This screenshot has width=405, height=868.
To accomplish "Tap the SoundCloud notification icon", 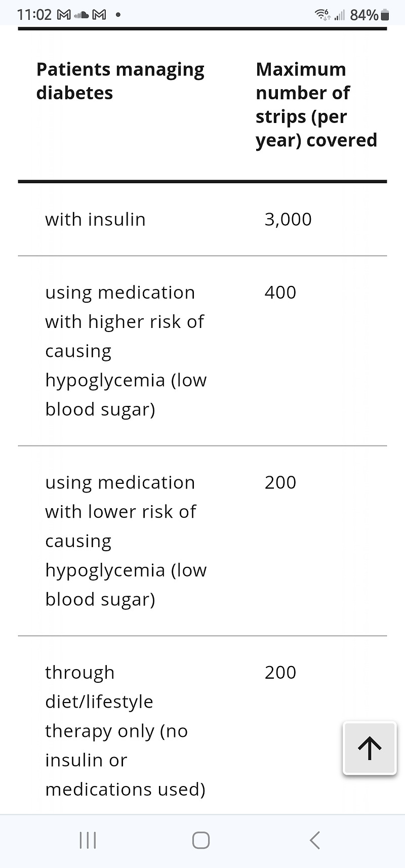I will (x=81, y=15).
